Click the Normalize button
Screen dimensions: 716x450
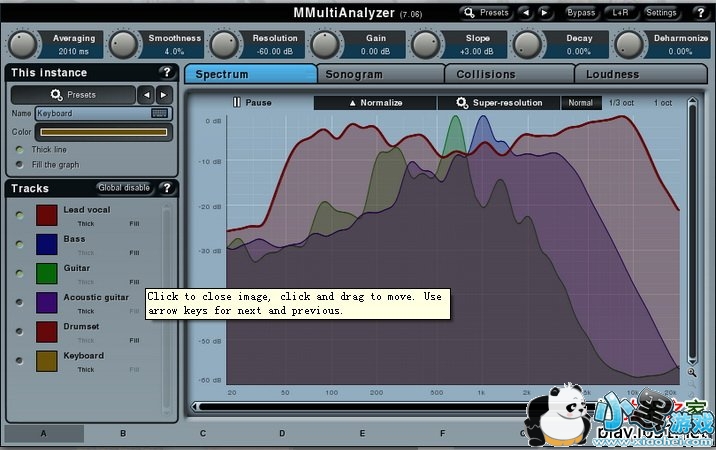pos(375,103)
